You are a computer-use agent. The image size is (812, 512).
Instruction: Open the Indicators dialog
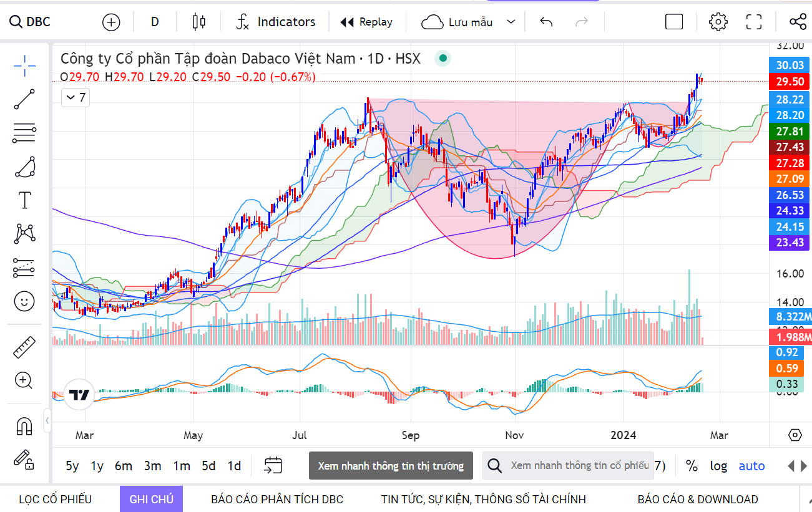[276, 22]
